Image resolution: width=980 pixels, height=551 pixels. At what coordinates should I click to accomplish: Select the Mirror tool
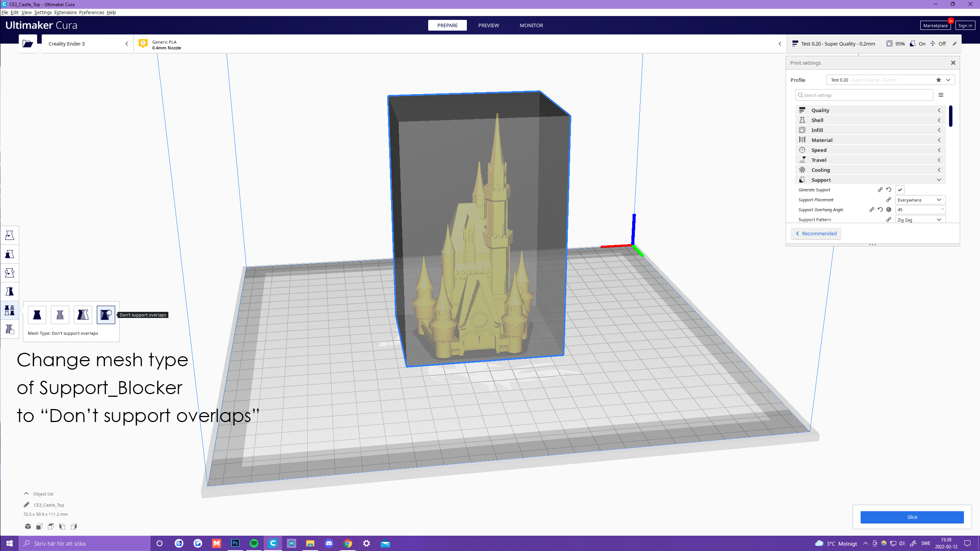[x=10, y=292]
